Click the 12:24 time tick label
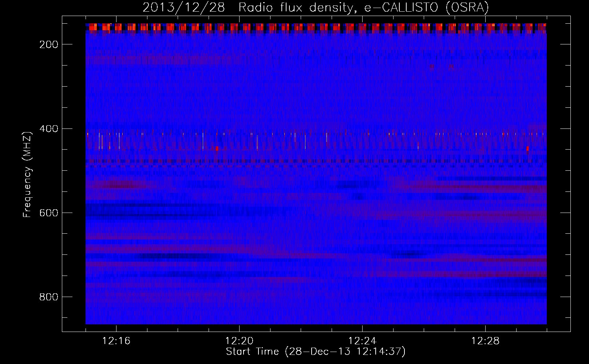The image size is (589, 364). [362, 341]
